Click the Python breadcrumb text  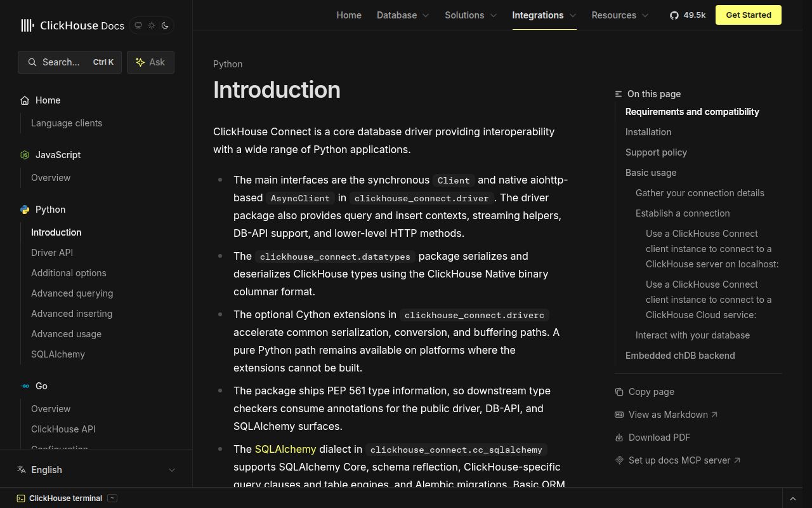(228, 64)
